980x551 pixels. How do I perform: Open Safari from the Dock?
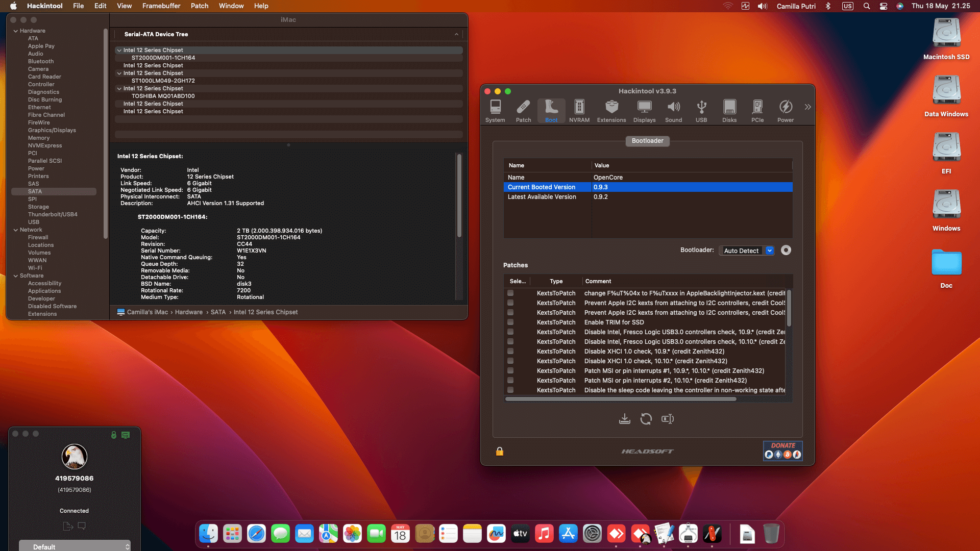[x=256, y=534]
